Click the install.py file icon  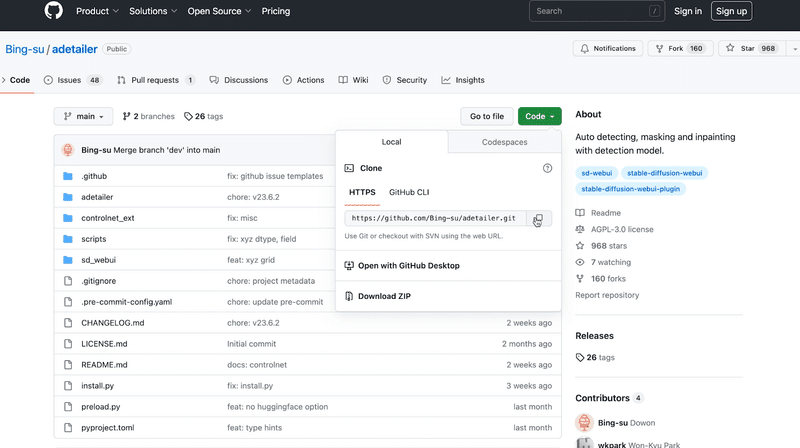pyautogui.click(x=68, y=386)
